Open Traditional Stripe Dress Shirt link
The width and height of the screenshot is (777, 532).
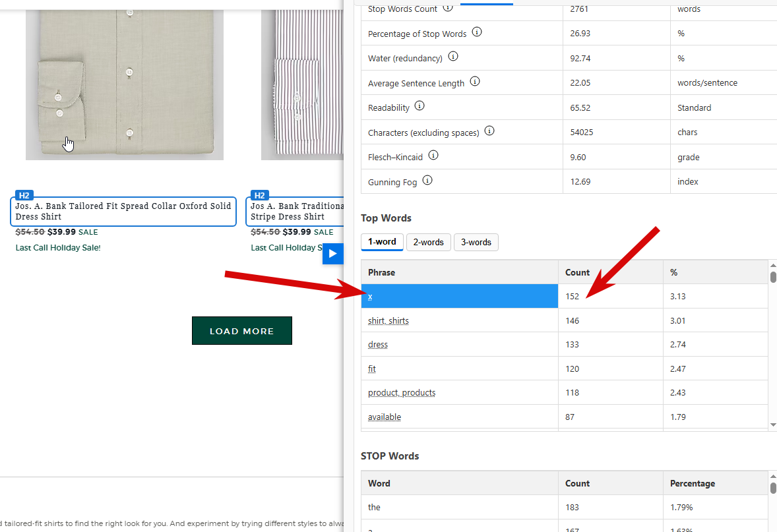coord(297,212)
